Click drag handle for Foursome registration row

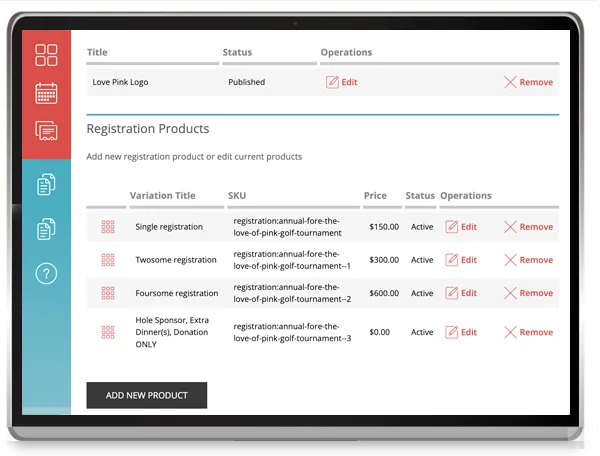tap(108, 293)
